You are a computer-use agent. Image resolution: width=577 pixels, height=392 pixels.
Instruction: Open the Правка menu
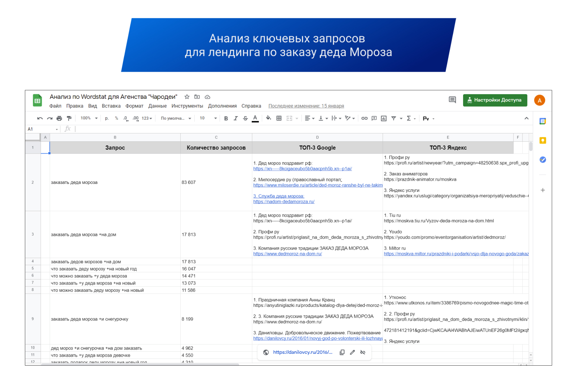click(x=75, y=106)
